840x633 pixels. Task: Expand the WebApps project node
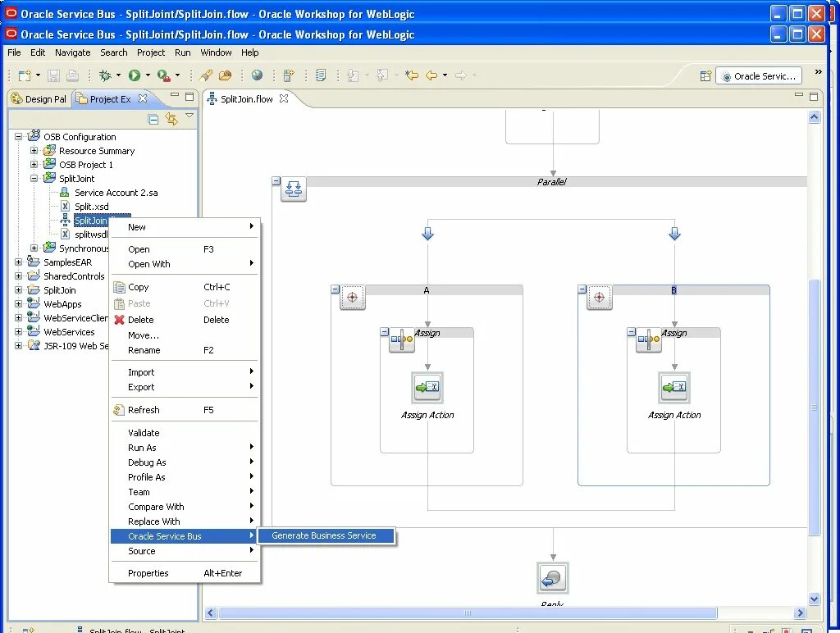coord(18,303)
